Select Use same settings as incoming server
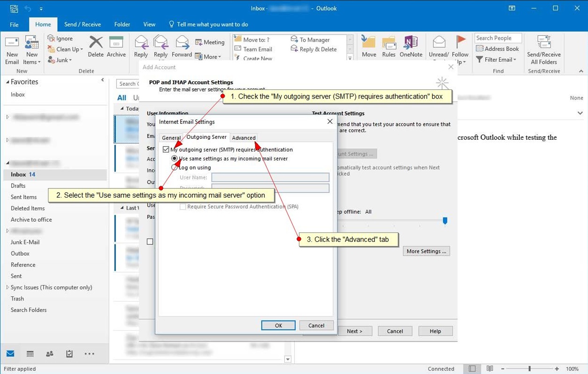Image resolution: width=588 pixels, height=374 pixels. [x=174, y=158]
